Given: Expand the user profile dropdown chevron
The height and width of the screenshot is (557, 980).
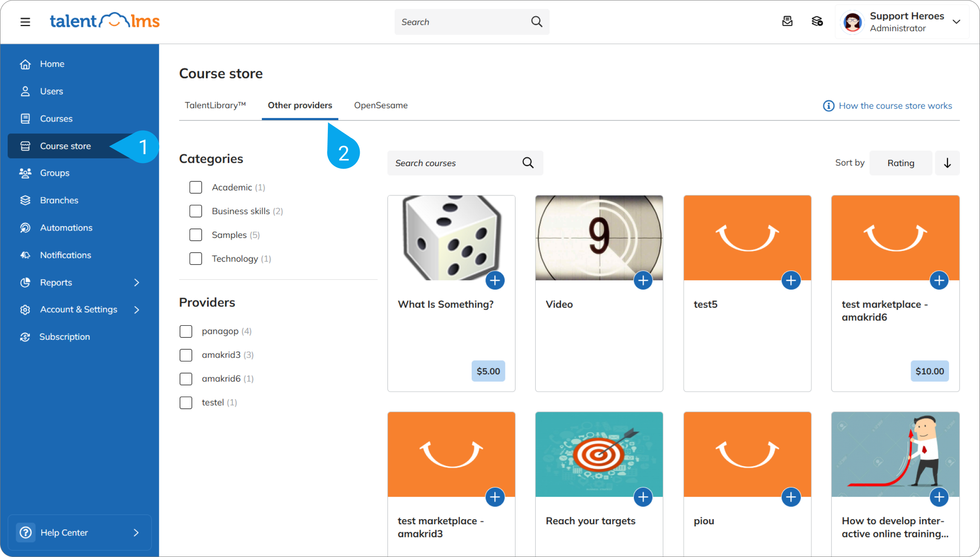Looking at the screenshot, I should coord(957,22).
